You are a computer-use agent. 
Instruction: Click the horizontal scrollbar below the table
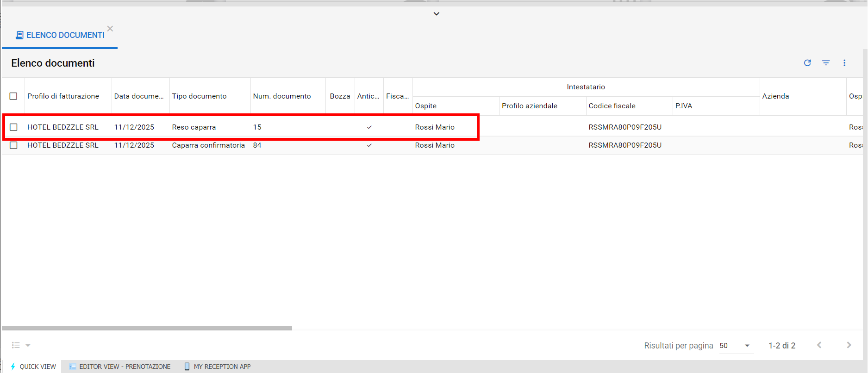click(147, 328)
